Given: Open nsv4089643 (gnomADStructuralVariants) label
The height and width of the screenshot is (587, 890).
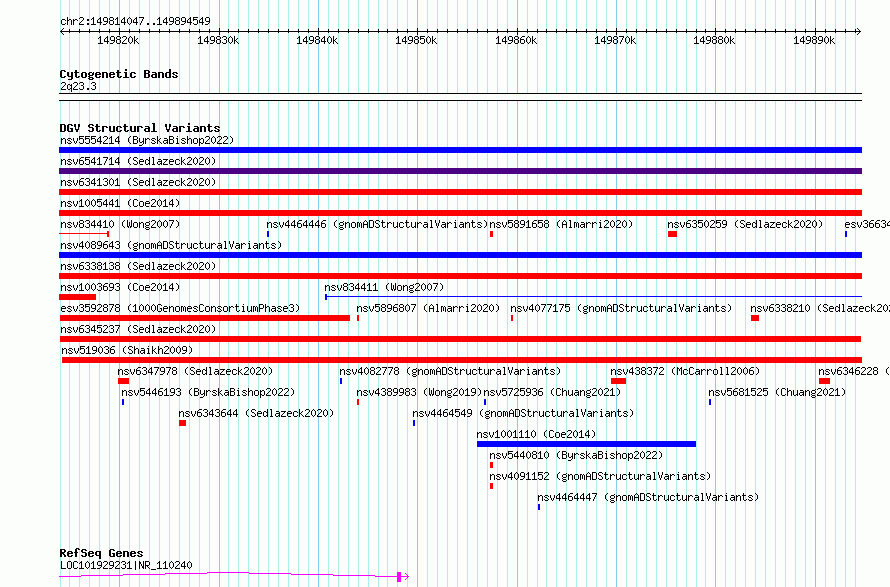Looking at the screenshot, I should 171,245.
